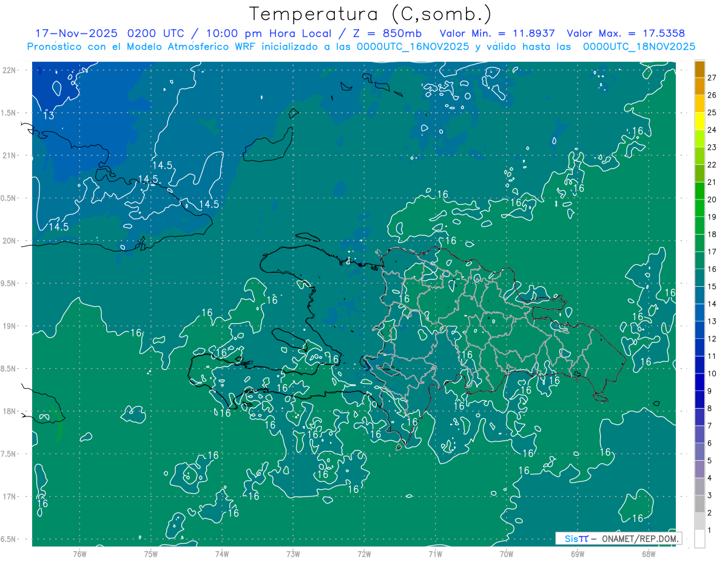Viewport: 728px width, 562px height.
Task: Select valid-until time '0000UTC_18NOV2025'
Action: point(639,47)
